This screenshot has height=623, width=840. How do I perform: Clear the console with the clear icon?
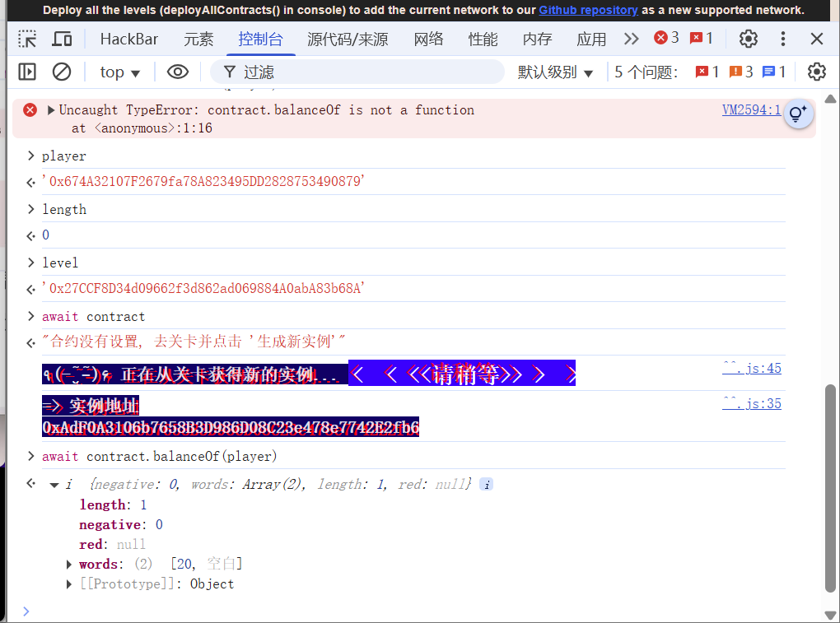(62, 72)
